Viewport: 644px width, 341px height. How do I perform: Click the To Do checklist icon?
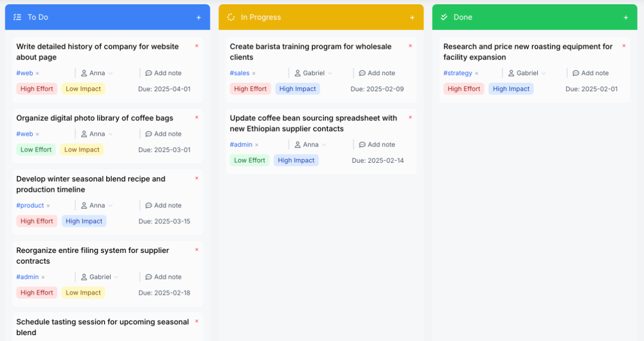(x=17, y=17)
